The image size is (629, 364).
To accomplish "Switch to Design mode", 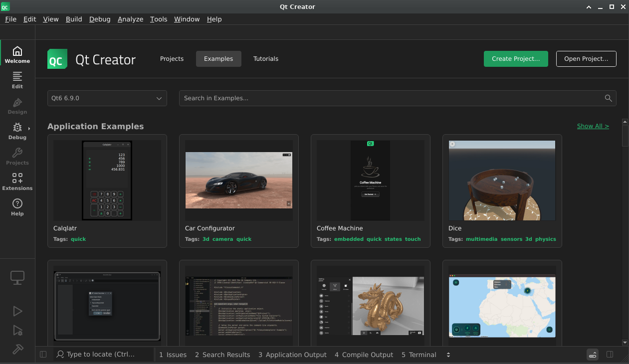I will click(x=17, y=106).
